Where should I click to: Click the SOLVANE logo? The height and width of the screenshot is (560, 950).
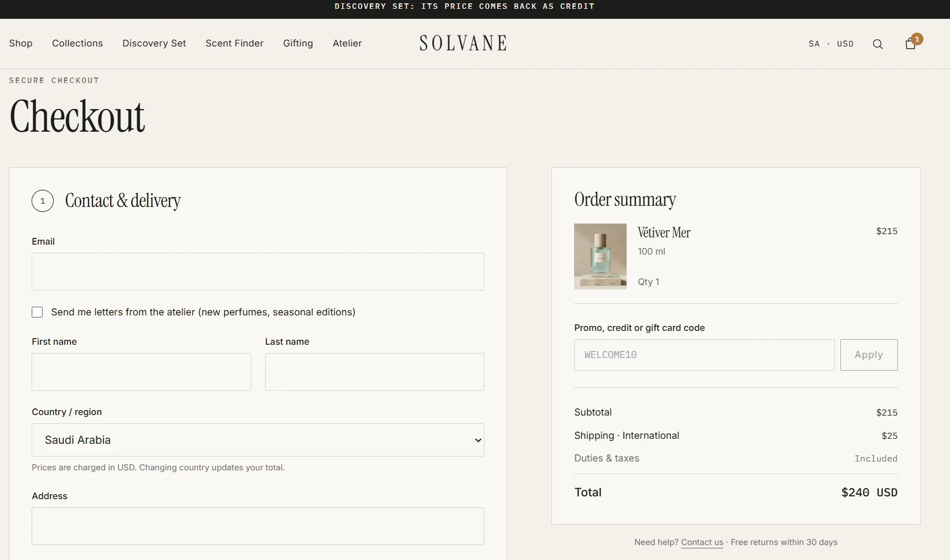pos(463,43)
